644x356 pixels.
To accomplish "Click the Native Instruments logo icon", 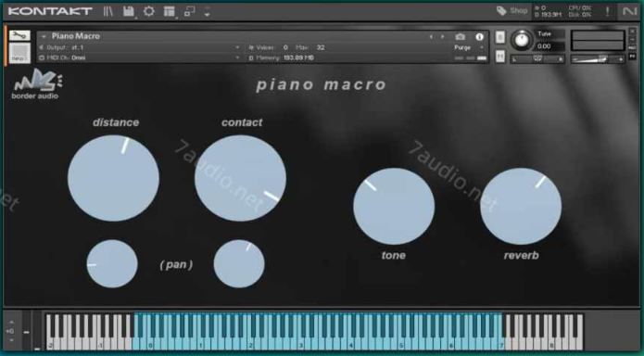I will [x=629, y=11].
